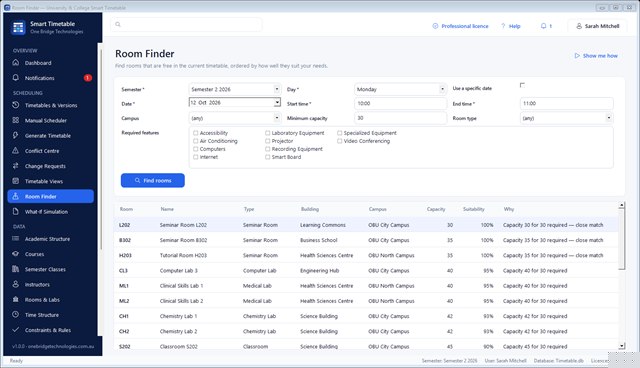Click the Show me how link
Image resolution: width=640 pixels, height=368 pixels.
click(x=596, y=55)
